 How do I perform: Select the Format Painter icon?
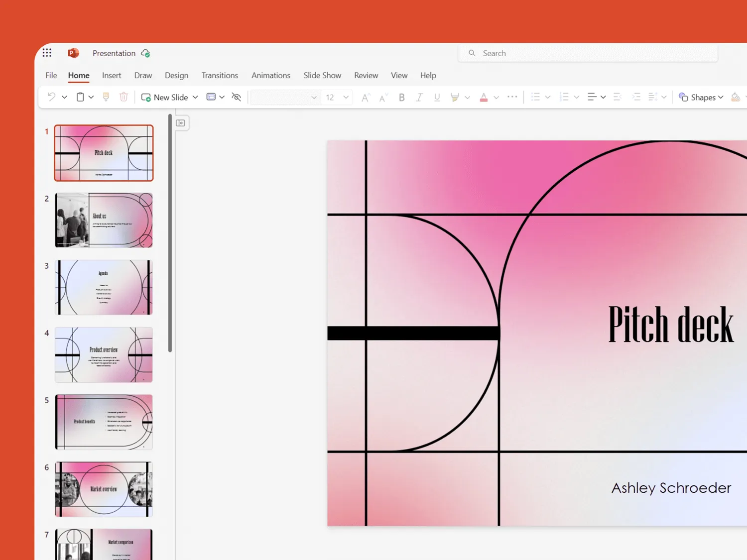106,97
